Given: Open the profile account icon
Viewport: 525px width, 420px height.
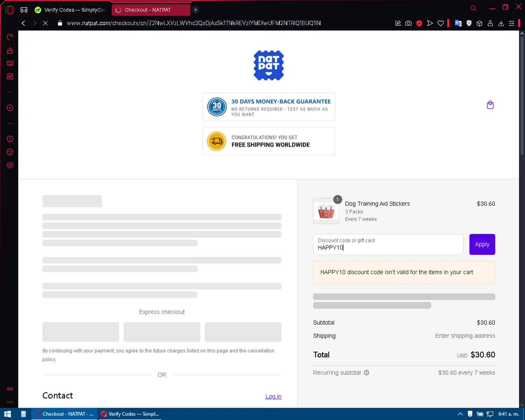Looking at the screenshot, I should (490, 23).
